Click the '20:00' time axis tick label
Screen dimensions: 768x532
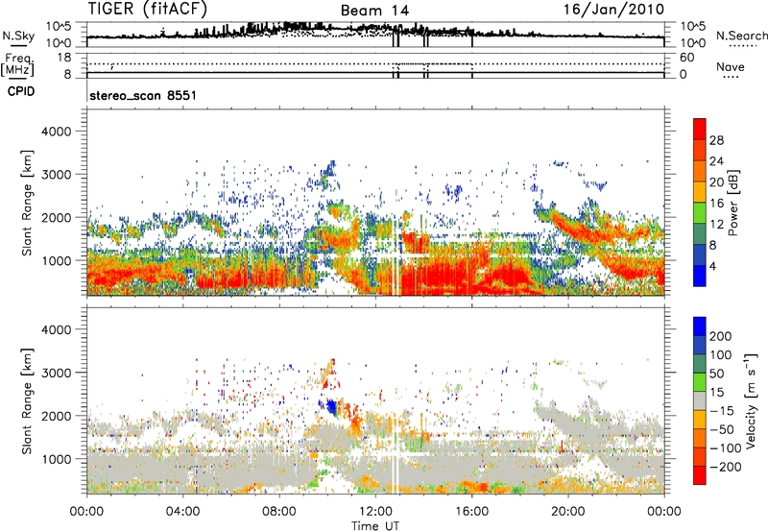[567, 512]
